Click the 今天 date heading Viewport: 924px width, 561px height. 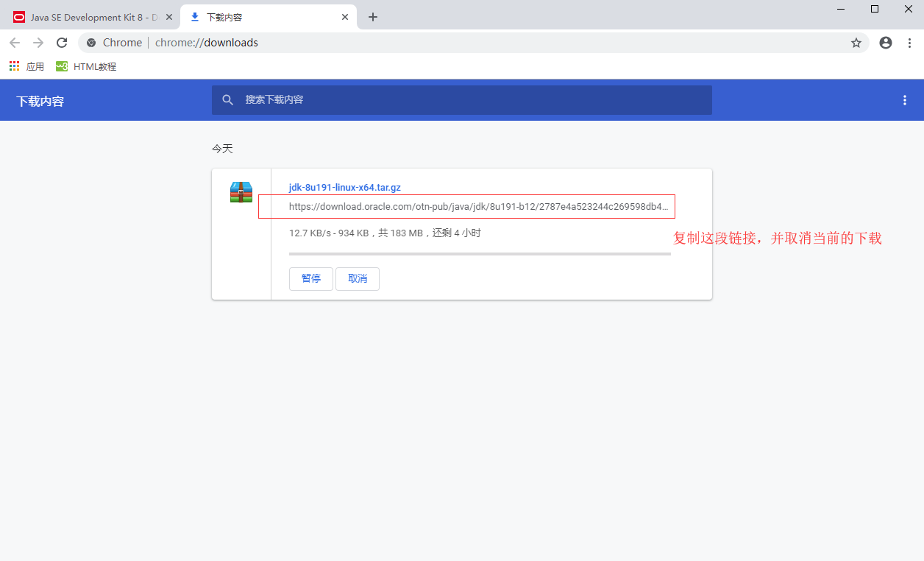click(x=222, y=149)
